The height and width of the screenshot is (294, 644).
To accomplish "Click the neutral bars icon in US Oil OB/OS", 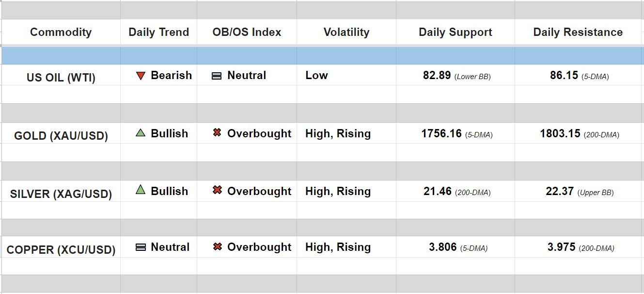I will 217,76.
